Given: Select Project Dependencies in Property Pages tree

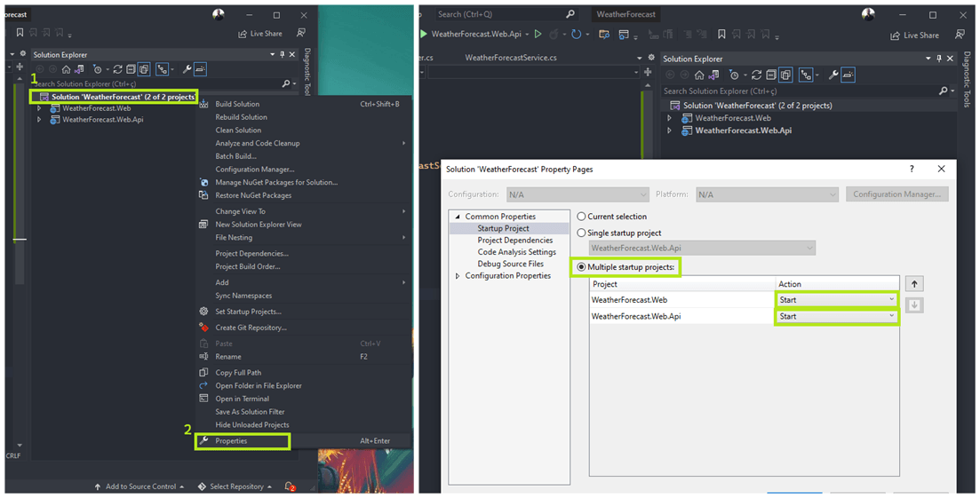Looking at the screenshot, I should pos(515,241).
